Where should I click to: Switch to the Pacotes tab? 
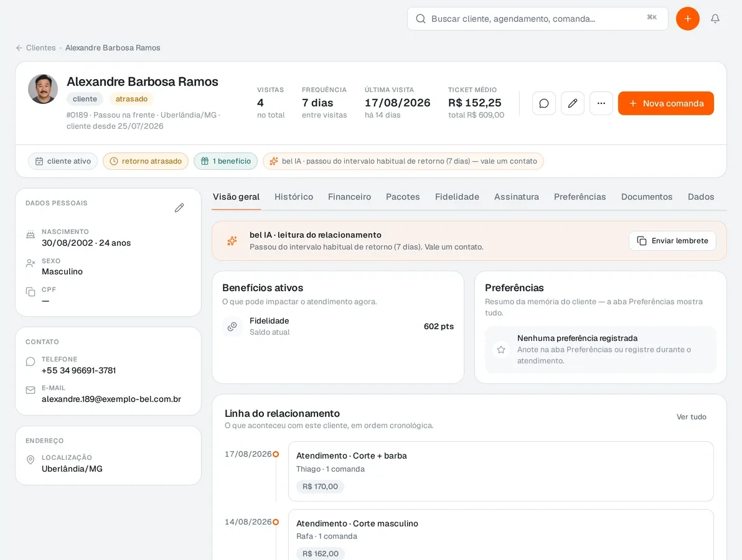pos(403,197)
